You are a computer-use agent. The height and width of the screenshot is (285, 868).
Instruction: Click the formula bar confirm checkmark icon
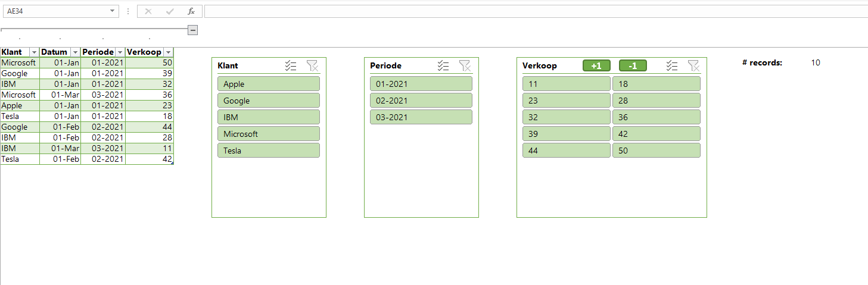click(170, 11)
